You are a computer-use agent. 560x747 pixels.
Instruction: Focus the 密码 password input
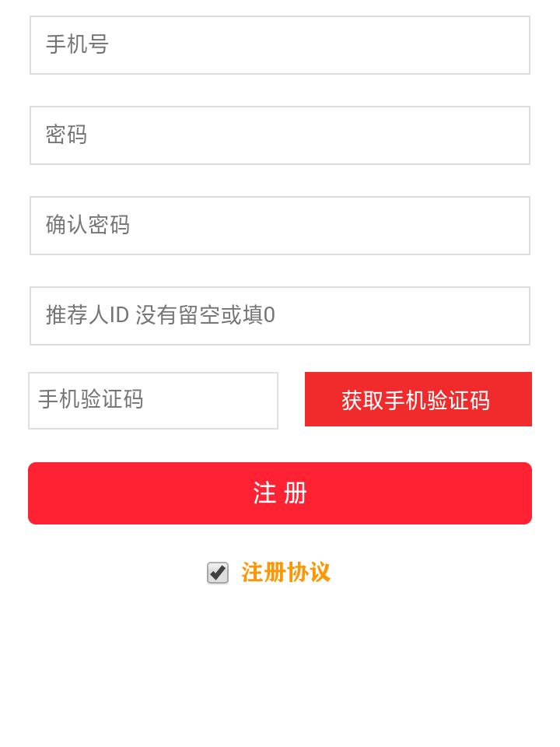tap(280, 135)
